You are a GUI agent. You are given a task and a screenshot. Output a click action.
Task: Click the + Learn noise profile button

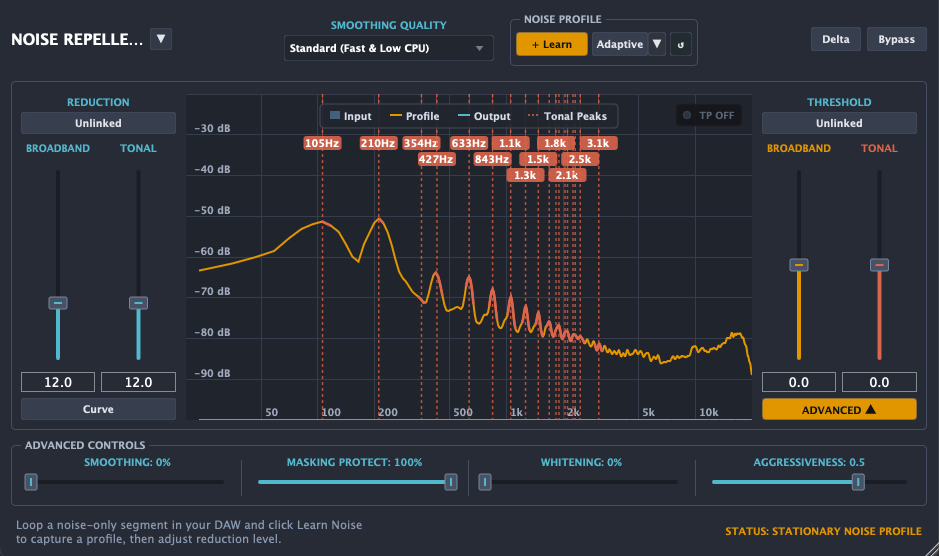552,44
